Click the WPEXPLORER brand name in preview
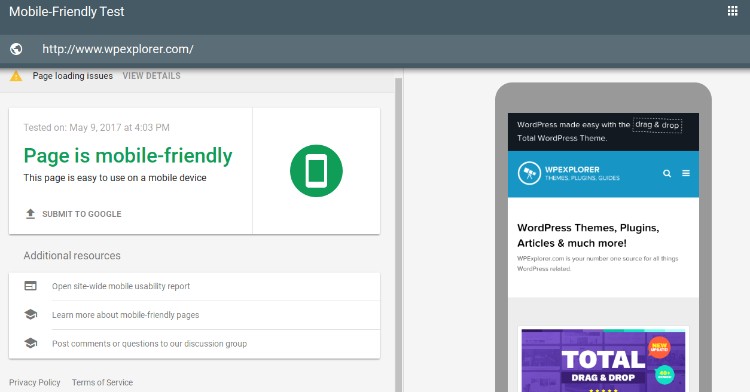Image resolution: width=750 pixels, height=392 pixels. point(572,169)
